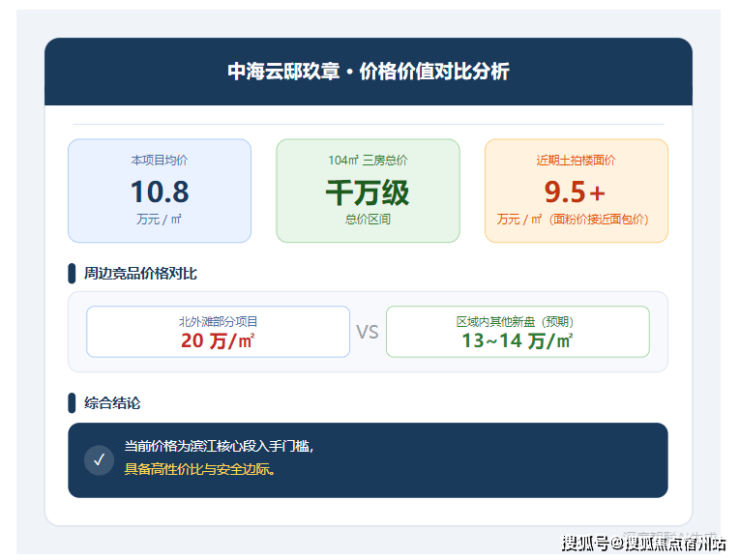Screen dimensions: 740x560
Task: Click the 北外滩部分项目 label
Action: click(218, 322)
